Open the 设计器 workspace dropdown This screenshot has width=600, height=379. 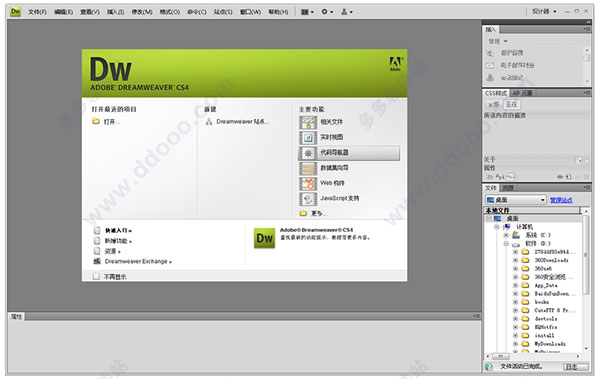[544, 11]
